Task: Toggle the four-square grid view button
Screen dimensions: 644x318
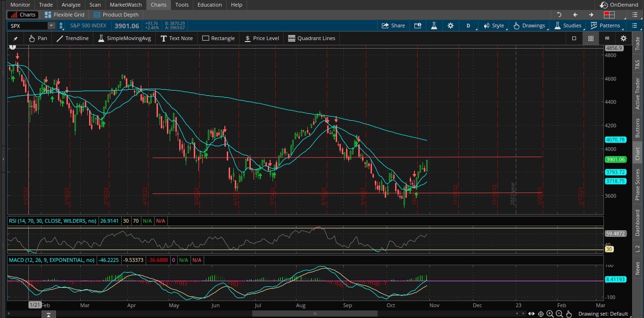Action: click(590, 38)
